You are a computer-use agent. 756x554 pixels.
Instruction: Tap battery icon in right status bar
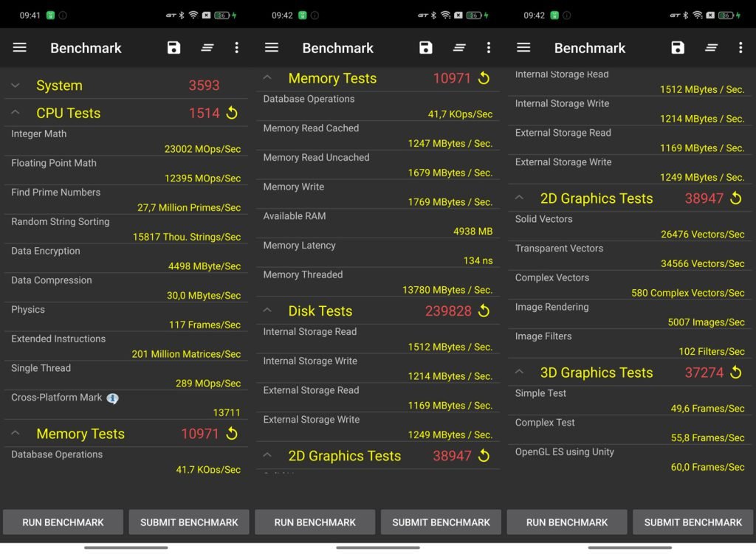726,15
